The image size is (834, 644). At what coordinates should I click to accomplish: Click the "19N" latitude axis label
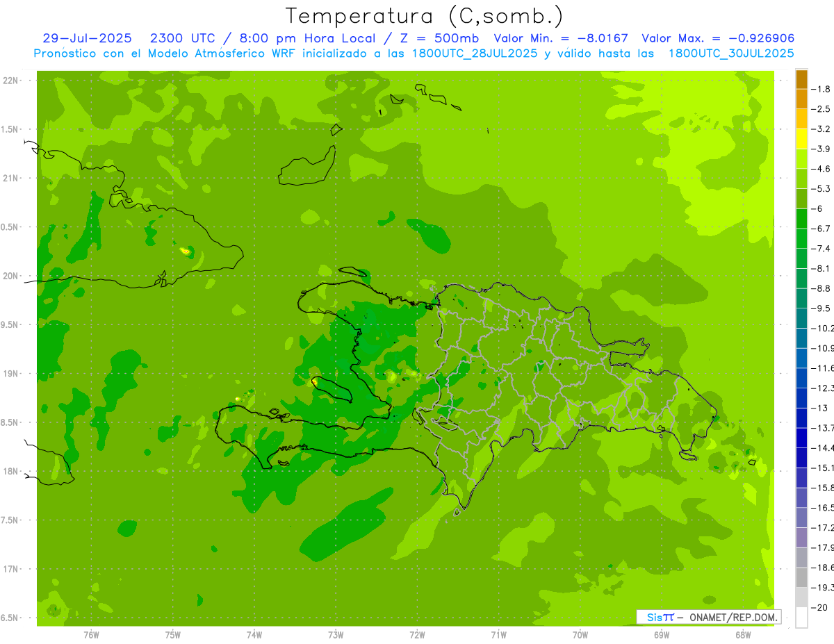(10, 374)
